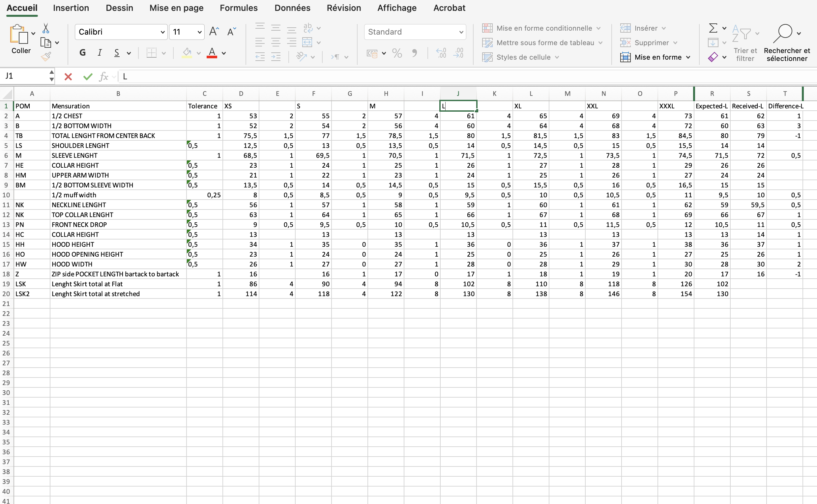Toggle underline formatting (S)

[x=117, y=53]
